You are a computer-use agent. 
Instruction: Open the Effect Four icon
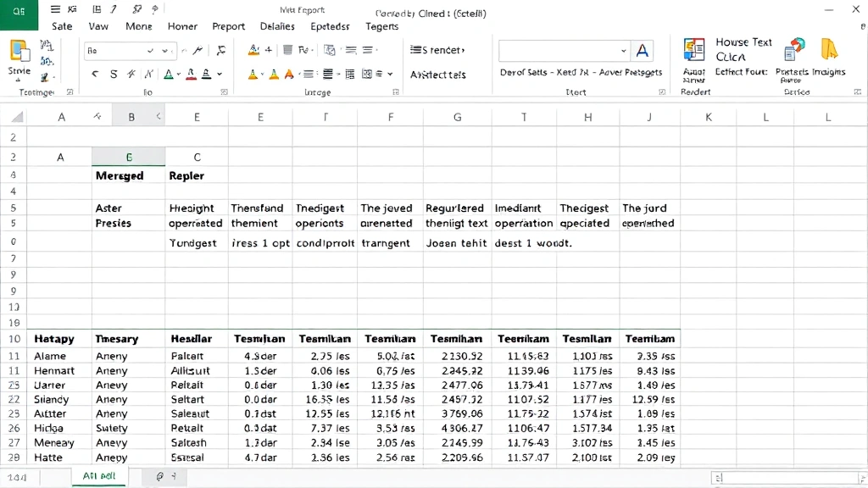click(x=743, y=71)
